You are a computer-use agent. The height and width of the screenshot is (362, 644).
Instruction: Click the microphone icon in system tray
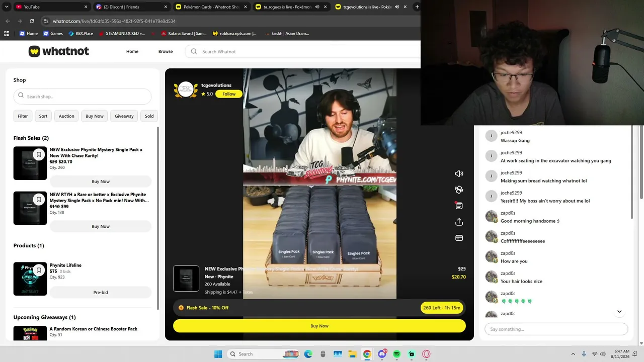click(584, 354)
